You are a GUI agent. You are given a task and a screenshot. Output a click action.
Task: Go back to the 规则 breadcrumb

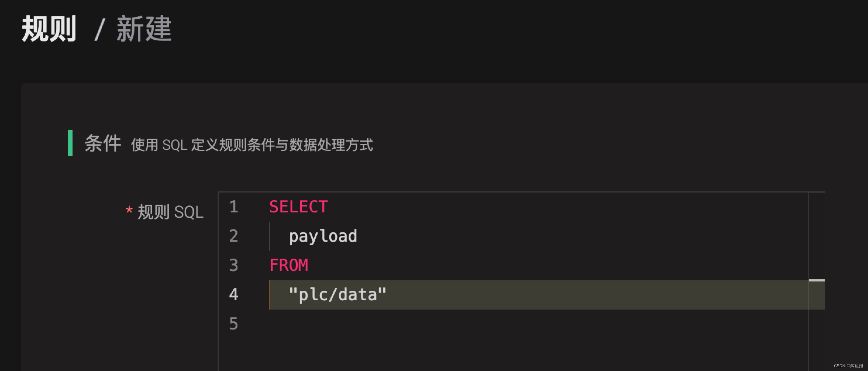click(49, 29)
